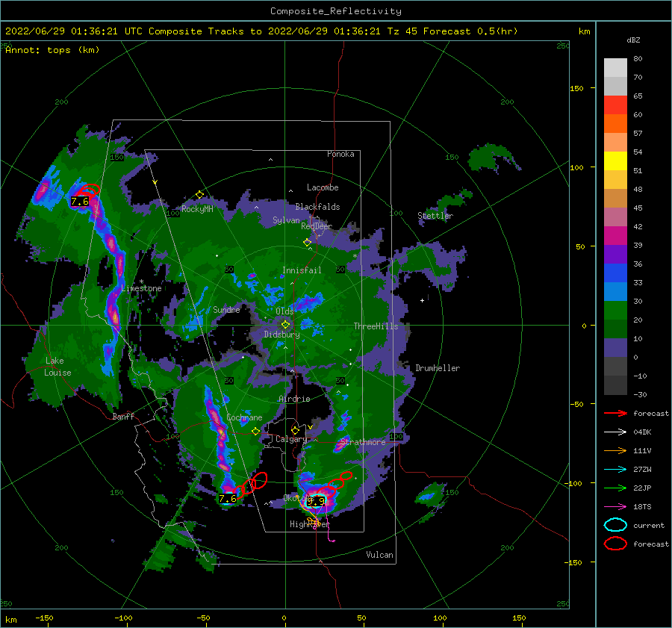Click the Vulcan city label
This screenshot has width=672, height=628.
coord(379,555)
